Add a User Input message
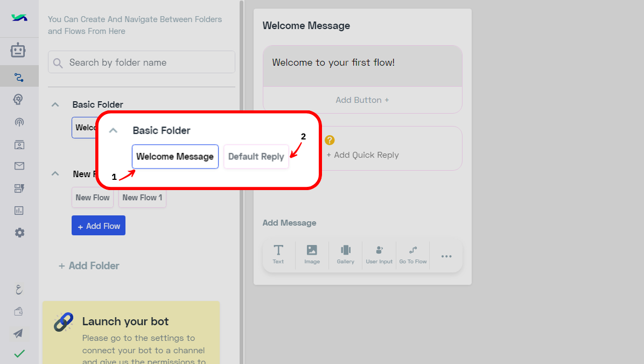644x364 pixels. [379, 254]
